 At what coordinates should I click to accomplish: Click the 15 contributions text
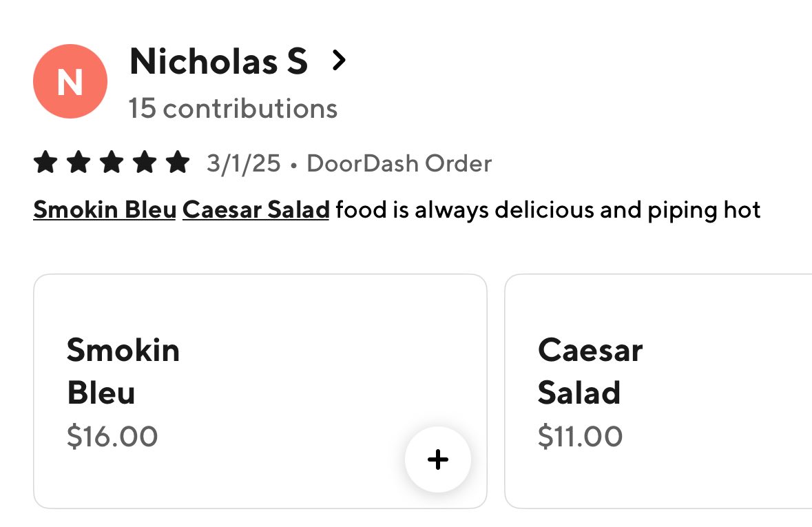point(233,108)
